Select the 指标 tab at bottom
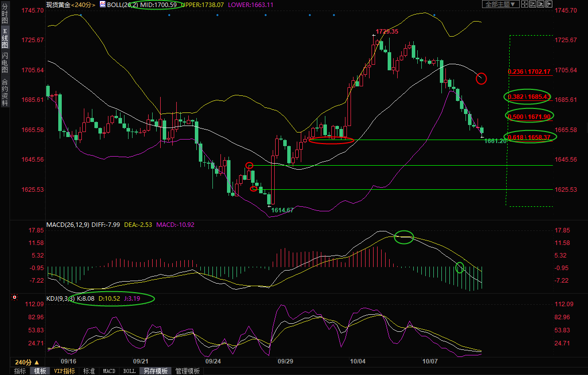Image resolution: width=588 pixels, height=375 pixels. pyautogui.click(x=20, y=371)
